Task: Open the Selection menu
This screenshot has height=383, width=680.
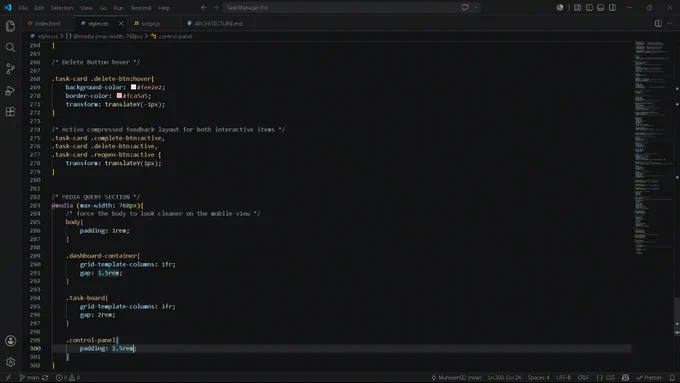Action: point(62,8)
